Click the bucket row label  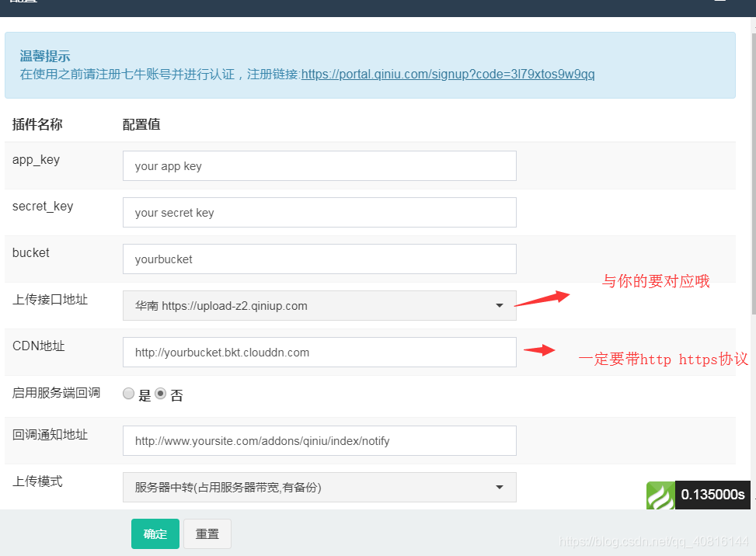[x=31, y=253]
